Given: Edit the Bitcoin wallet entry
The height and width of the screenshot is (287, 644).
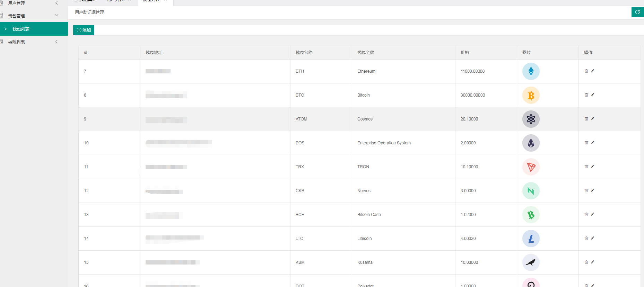Looking at the screenshot, I should [x=593, y=95].
